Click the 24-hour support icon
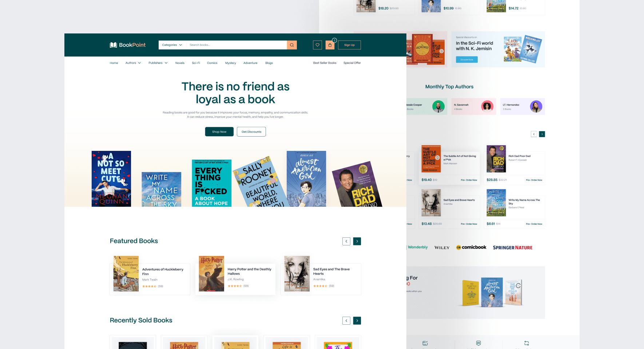This screenshot has width=644, height=349. 478,343
